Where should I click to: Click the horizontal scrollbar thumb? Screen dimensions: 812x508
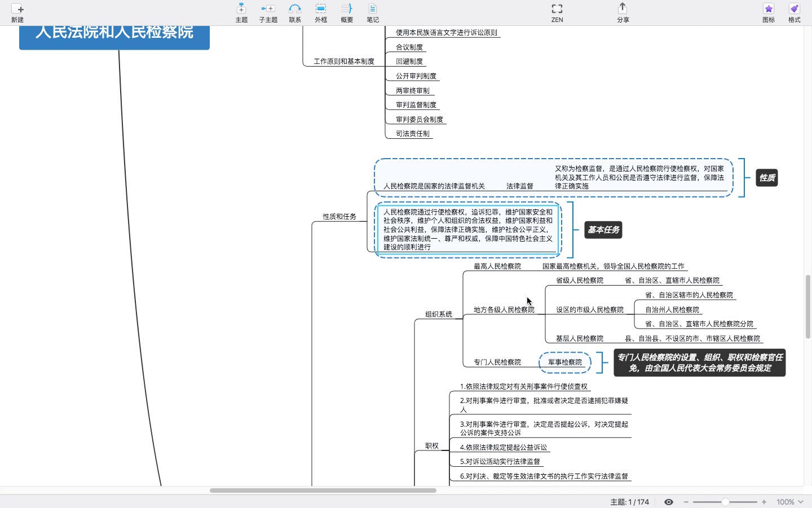[323, 491]
